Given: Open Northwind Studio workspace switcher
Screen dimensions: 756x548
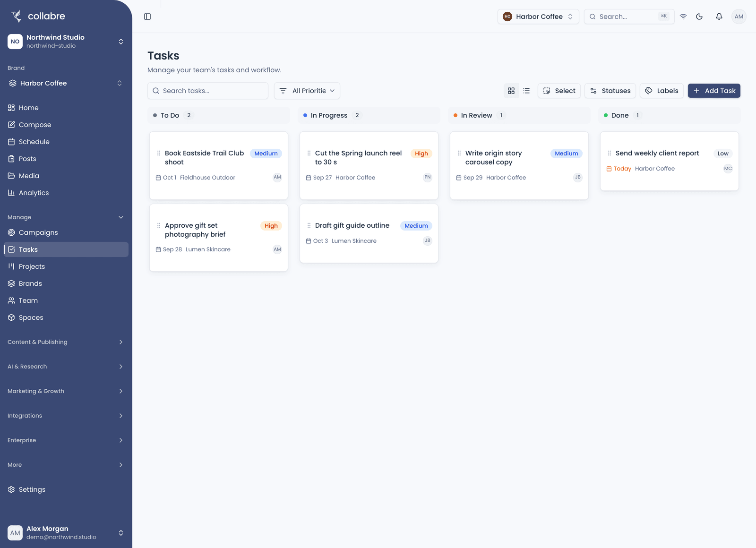Looking at the screenshot, I should click(66, 42).
